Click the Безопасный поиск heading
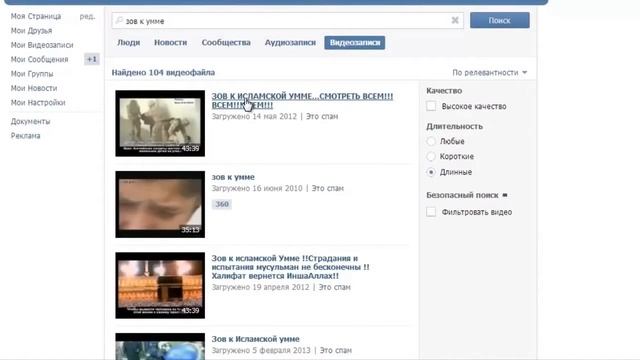This screenshot has height=360, width=640. (x=462, y=195)
